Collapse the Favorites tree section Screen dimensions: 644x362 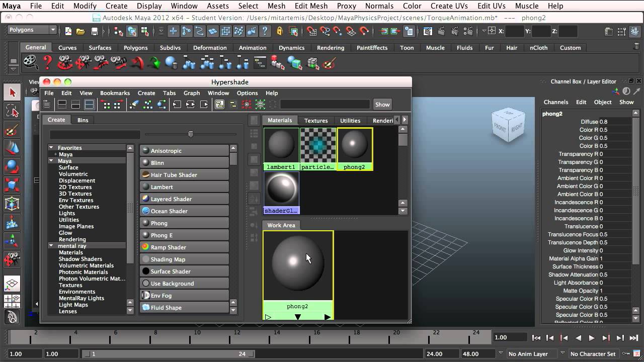pos(51,148)
